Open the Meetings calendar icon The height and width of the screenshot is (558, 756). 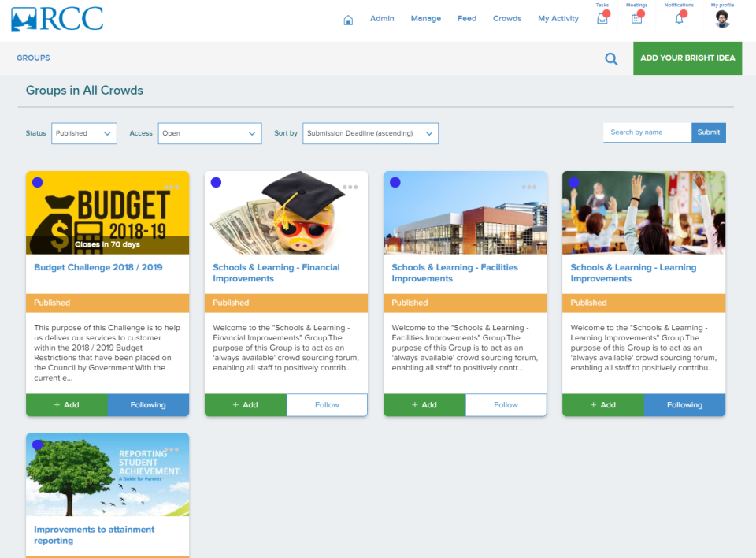pos(637,17)
